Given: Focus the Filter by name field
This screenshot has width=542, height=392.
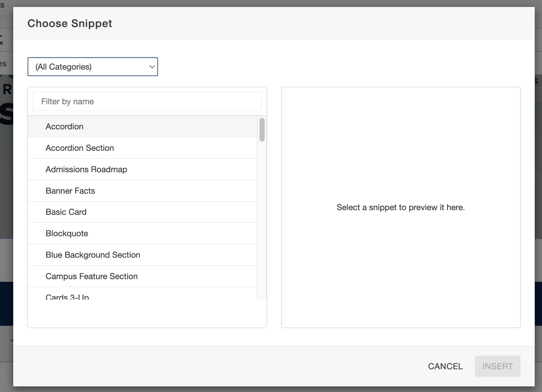Looking at the screenshot, I should 147,101.
